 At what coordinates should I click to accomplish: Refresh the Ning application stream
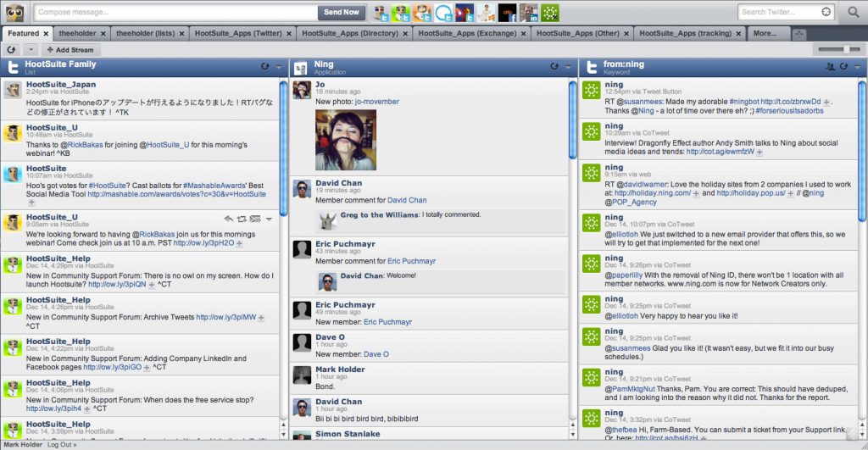click(555, 66)
